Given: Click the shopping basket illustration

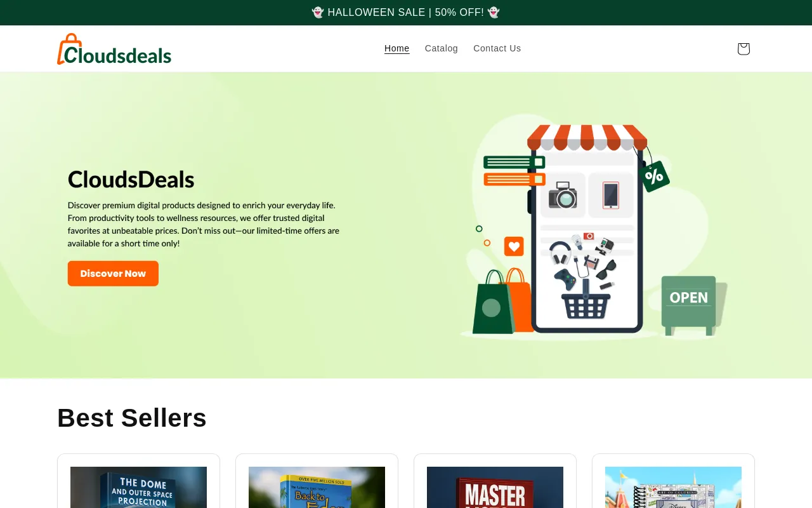Looking at the screenshot, I should tap(586, 302).
